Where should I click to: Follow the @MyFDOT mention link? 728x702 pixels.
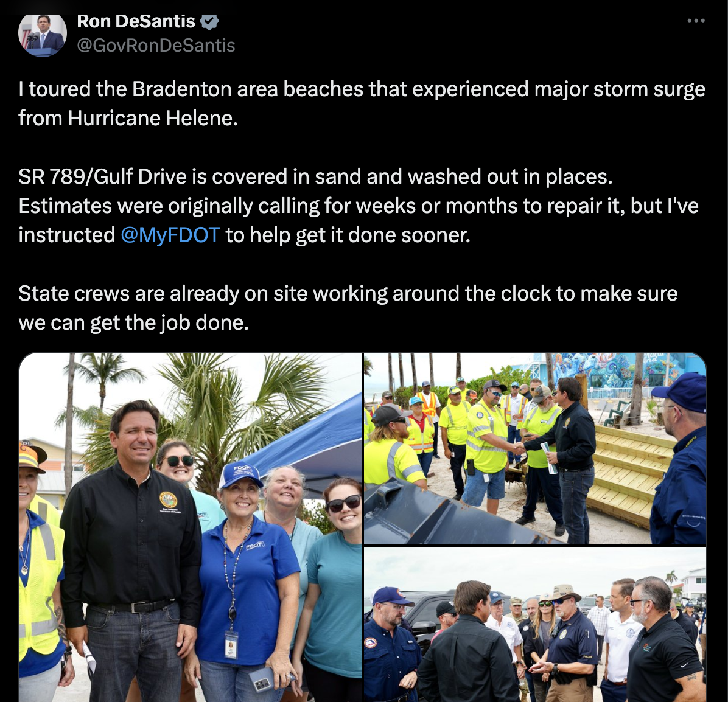(x=170, y=235)
